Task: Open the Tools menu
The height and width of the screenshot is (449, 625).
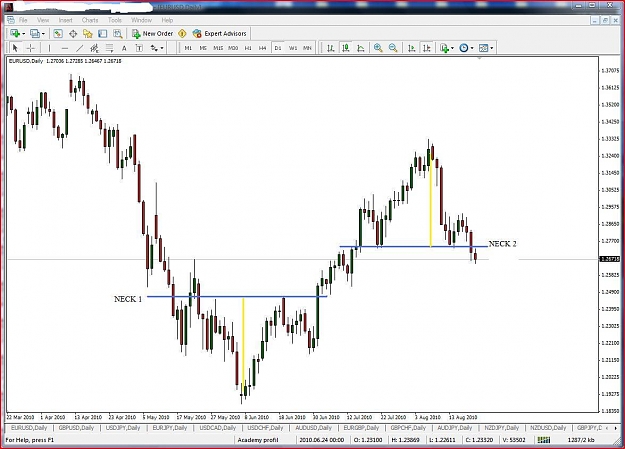Action: click(115, 20)
